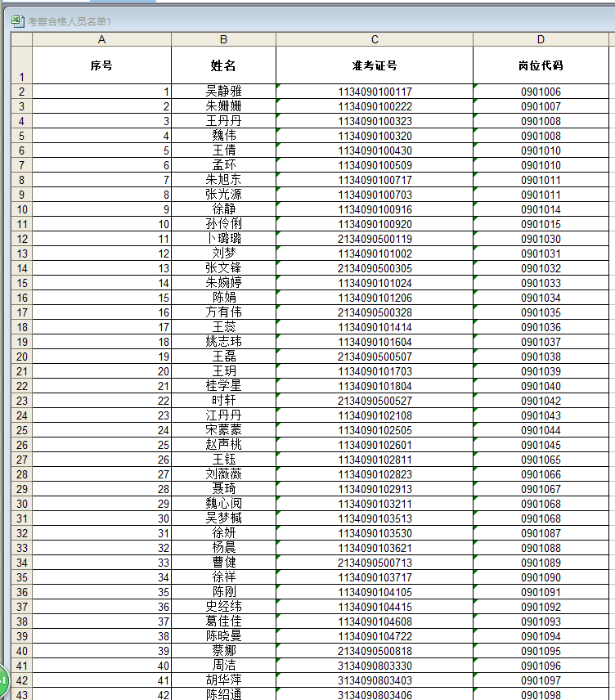This screenshot has height=700, width=615.
Task: Select the cell with job code 0901030
Action: point(541,239)
